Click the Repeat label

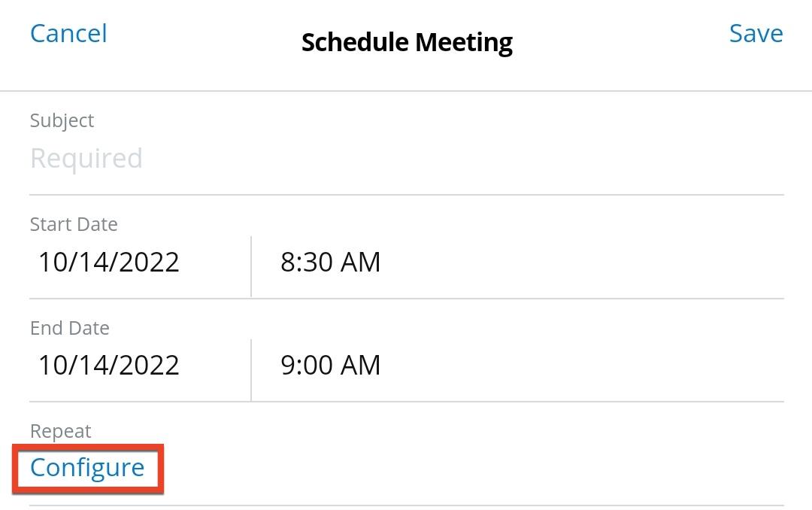[x=60, y=431]
